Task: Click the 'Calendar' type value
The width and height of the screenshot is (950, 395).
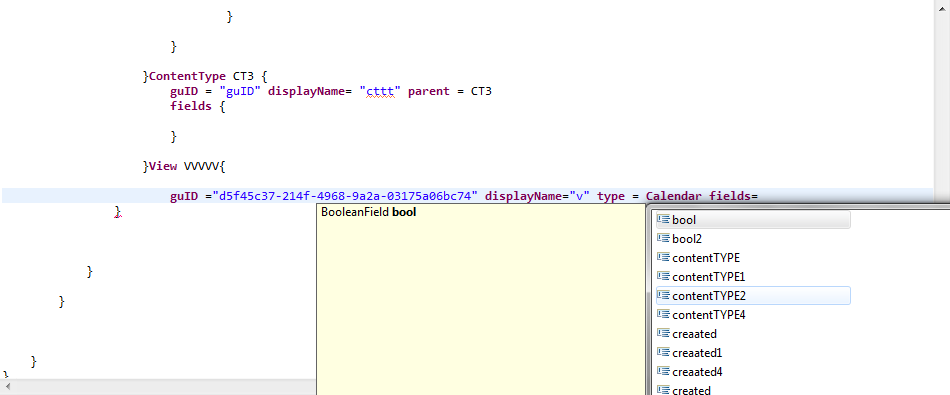Action: (674, 196)
